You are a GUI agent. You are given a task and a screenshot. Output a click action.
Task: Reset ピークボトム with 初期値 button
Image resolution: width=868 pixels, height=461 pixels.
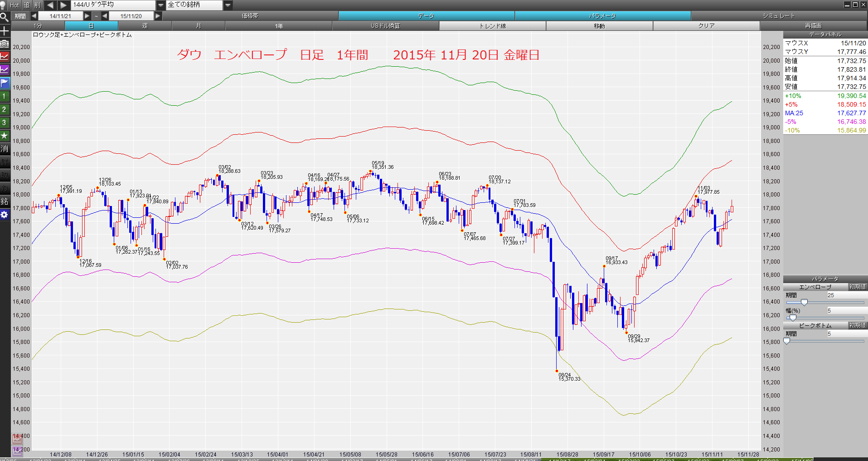point(858,325)
